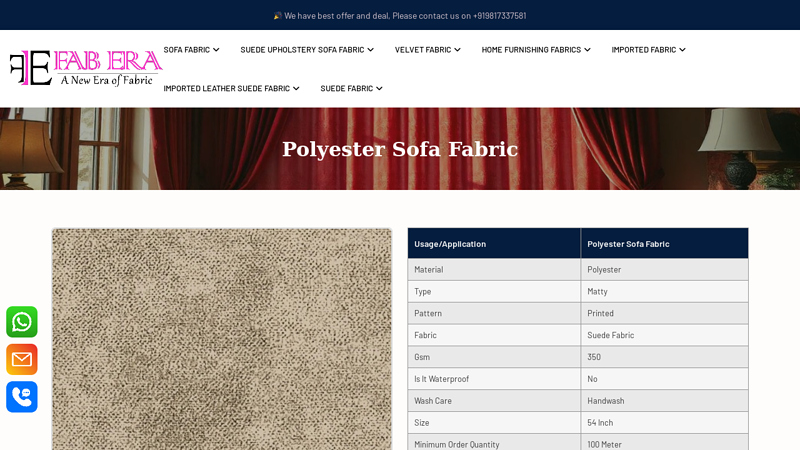Click the orange email icon
800x450 pixels.
21,360
